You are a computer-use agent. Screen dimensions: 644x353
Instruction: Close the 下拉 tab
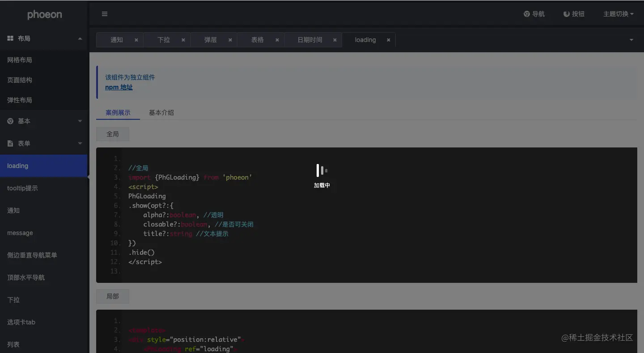[x=183, y=40]
